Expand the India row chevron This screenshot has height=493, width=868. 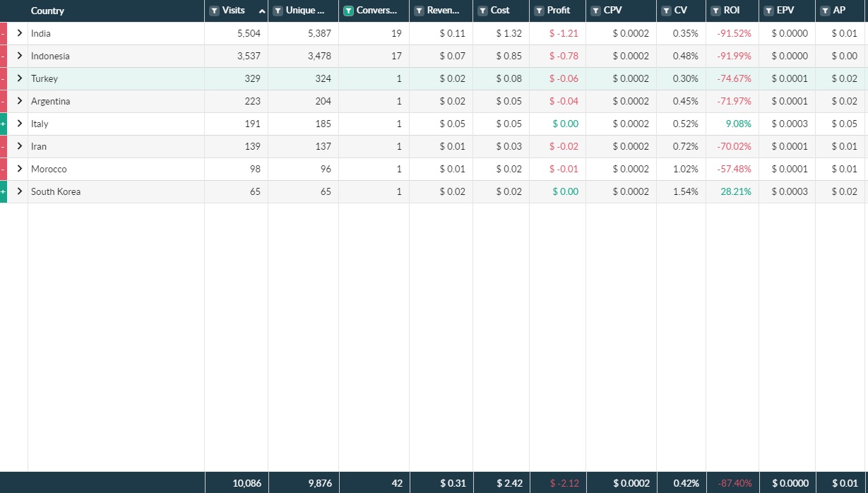tap(20, 33)
